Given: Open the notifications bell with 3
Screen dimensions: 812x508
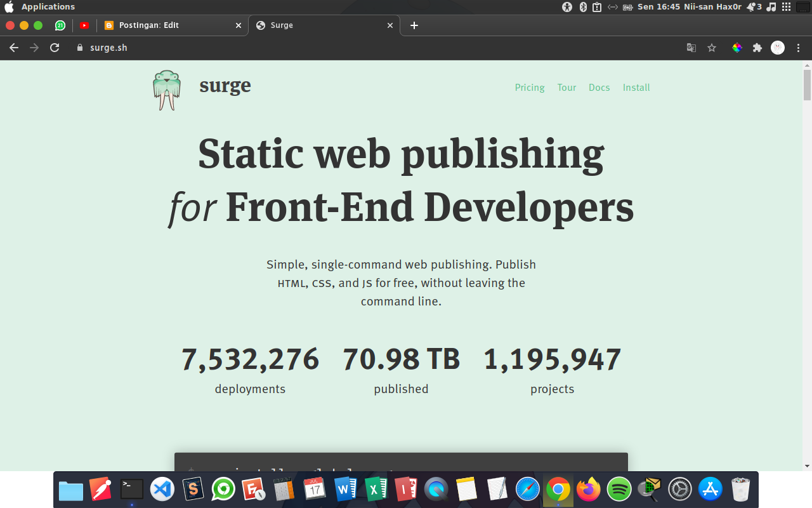Looking at the screenshot, I should (x=754, y=7).
